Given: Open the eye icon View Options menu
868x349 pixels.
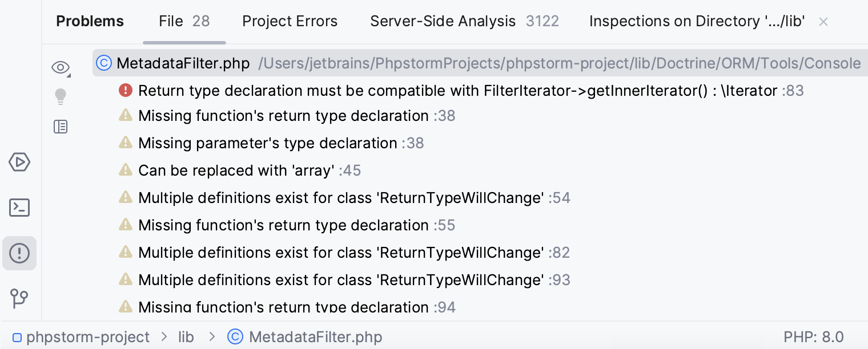Looking at the screenshot, I should [x=61, y=67].
